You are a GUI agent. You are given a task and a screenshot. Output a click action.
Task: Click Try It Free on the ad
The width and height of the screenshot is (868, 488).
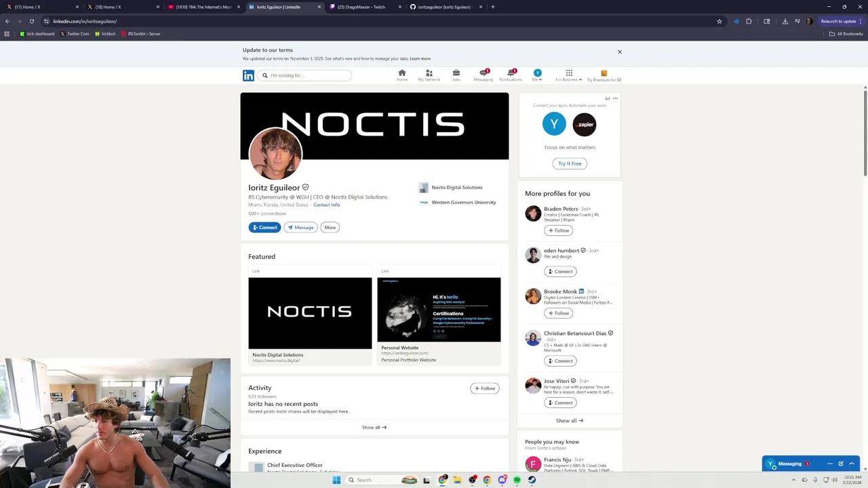tap(570, 163)
